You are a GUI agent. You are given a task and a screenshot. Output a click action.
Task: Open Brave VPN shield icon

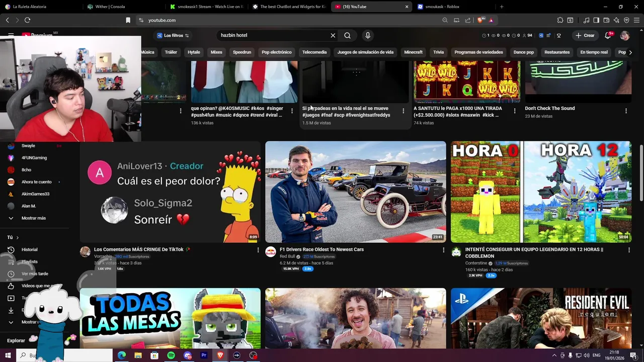pos(626,20)
